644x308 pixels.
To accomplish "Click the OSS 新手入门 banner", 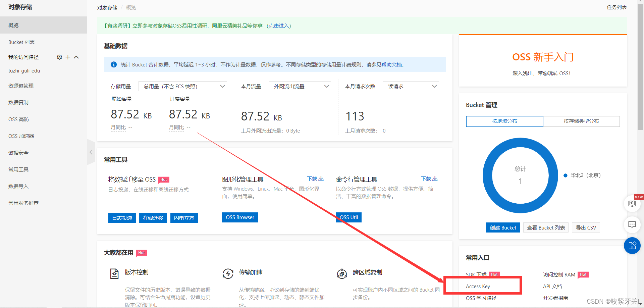I will [543, 61].
